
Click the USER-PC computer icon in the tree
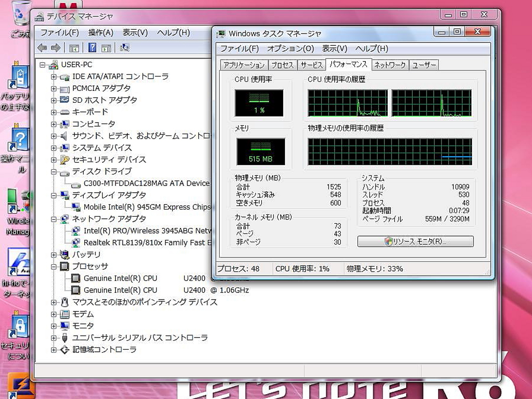53,65
